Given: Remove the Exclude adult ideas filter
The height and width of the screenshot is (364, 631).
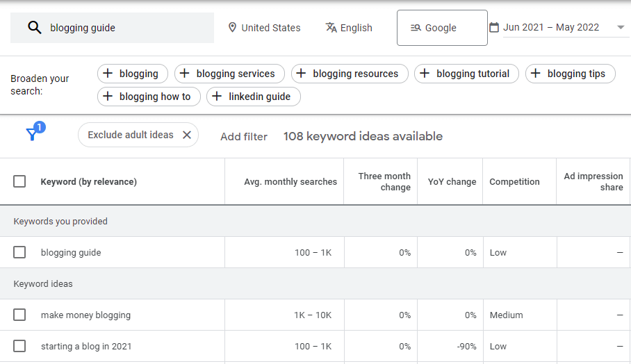Looking at the screenshot, I should pyautogui.click(x=187, y=135).
